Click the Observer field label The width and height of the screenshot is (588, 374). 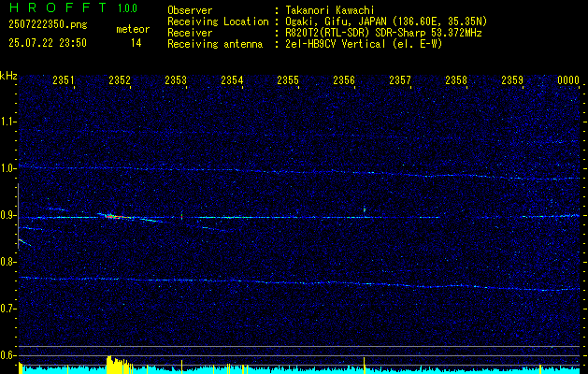(x=190, y=10)
